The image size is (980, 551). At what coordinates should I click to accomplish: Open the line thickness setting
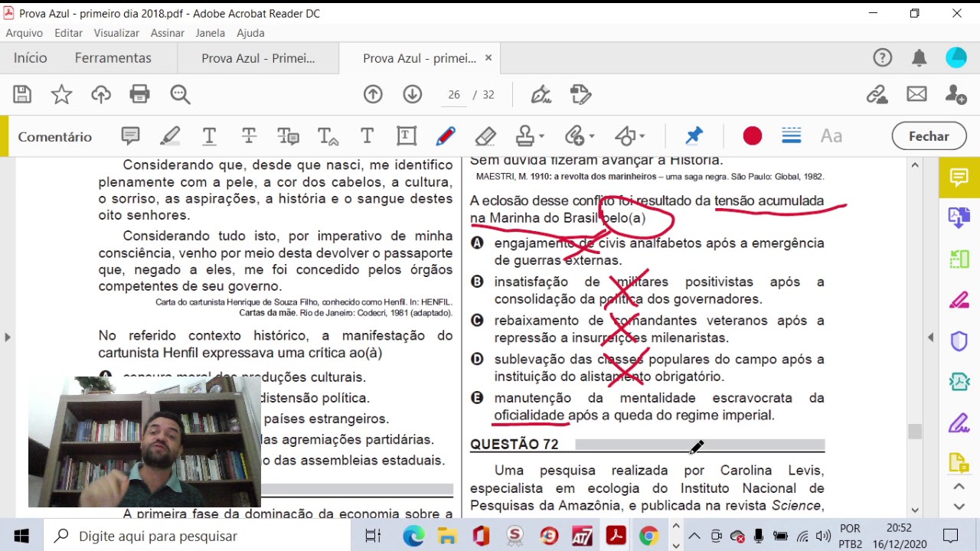pyautogui.click(x=792, y=136)
